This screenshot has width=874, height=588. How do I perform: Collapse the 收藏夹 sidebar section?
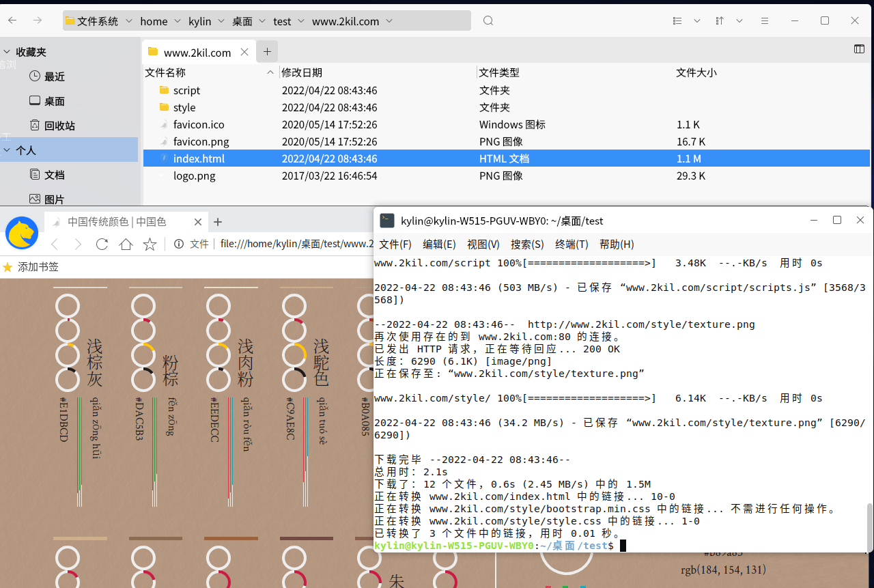tap(7, 52)
